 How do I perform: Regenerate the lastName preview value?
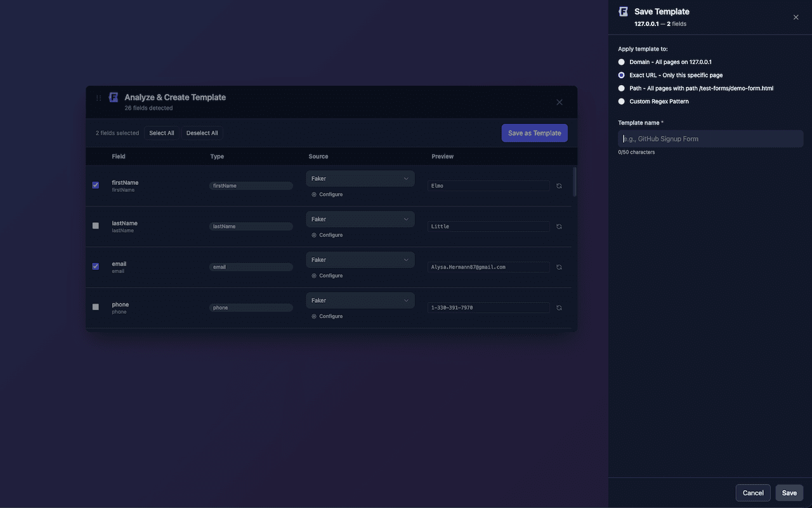point(559,226)
